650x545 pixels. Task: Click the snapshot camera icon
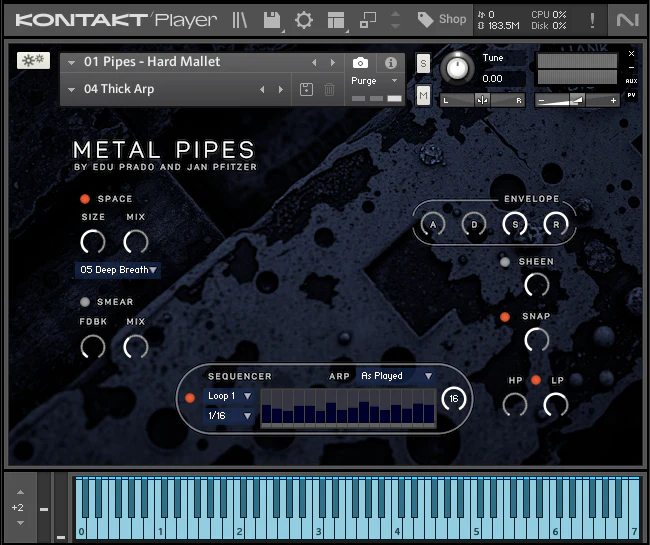point(361,63)
